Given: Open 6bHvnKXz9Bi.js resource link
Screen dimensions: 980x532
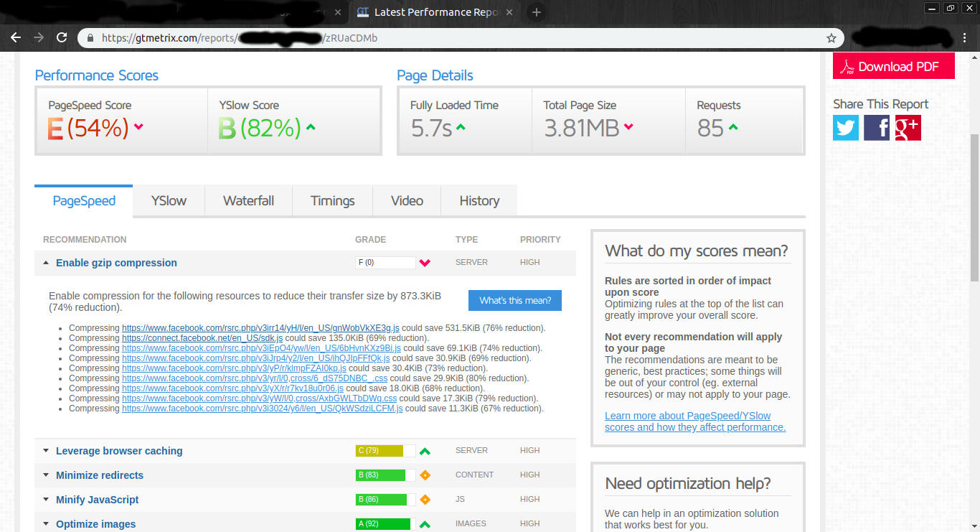Looking at the screenshot, I should coord(261,348).
